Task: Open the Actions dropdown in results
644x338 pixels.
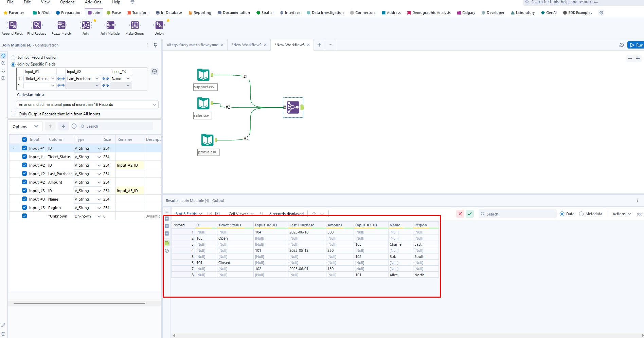Action: [622, 214]
